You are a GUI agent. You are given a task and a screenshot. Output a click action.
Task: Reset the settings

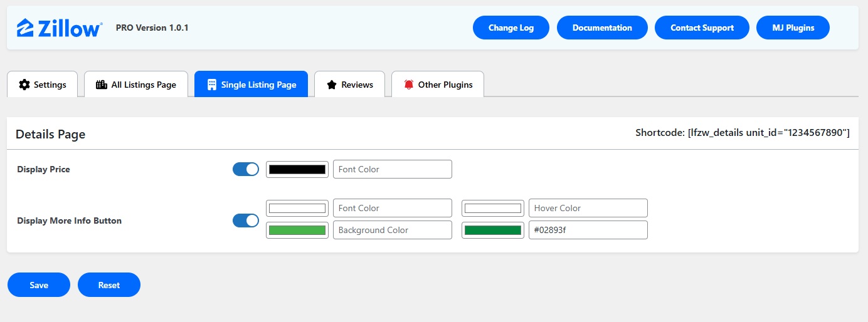[x=109, y=285]
